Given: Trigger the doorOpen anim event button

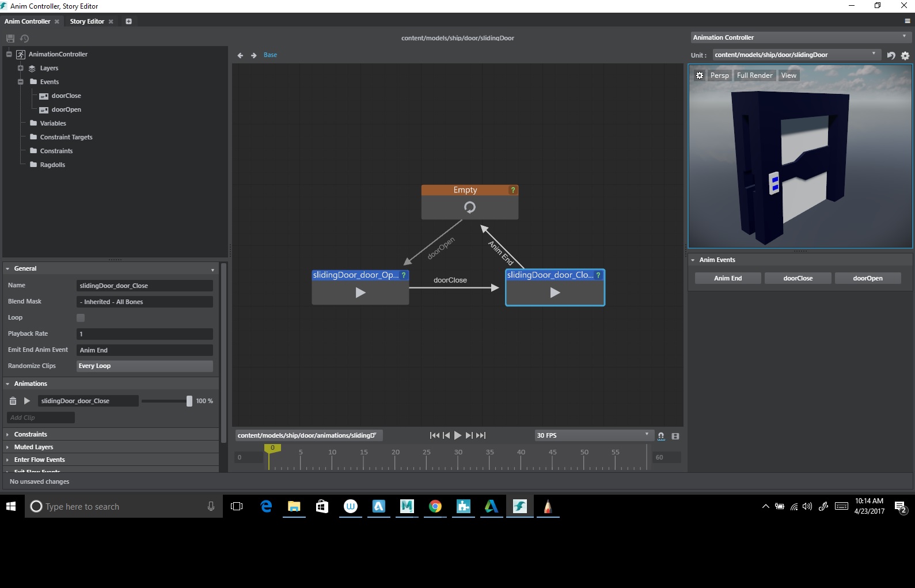Looking at the screenshot, I should pos(868,278).
